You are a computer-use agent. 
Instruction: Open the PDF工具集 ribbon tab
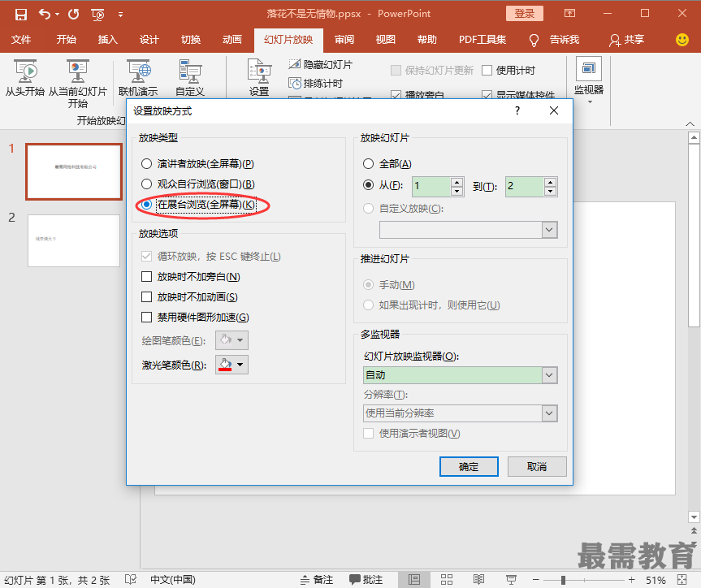click(x=482, y=40)
